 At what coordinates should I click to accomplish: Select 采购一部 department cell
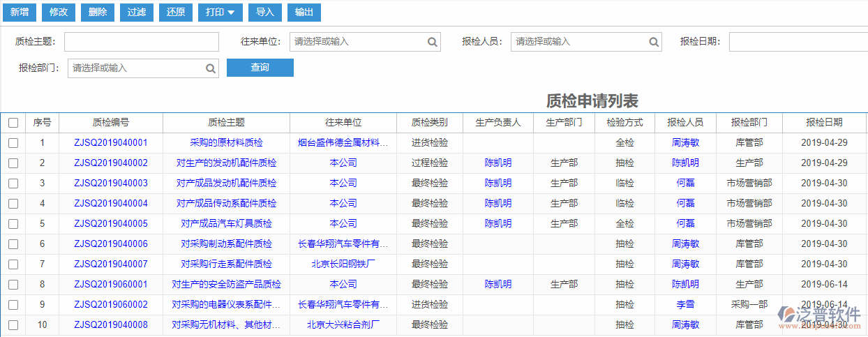point(749,305)
